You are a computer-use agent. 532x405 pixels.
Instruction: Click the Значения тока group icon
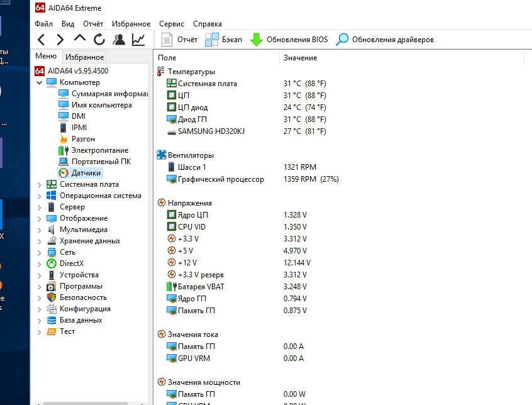click(x=162, y=335)
